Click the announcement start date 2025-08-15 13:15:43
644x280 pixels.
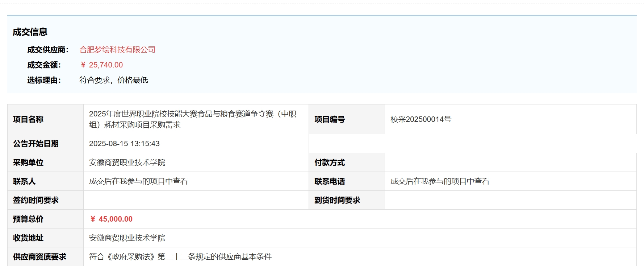click(124, 144)
